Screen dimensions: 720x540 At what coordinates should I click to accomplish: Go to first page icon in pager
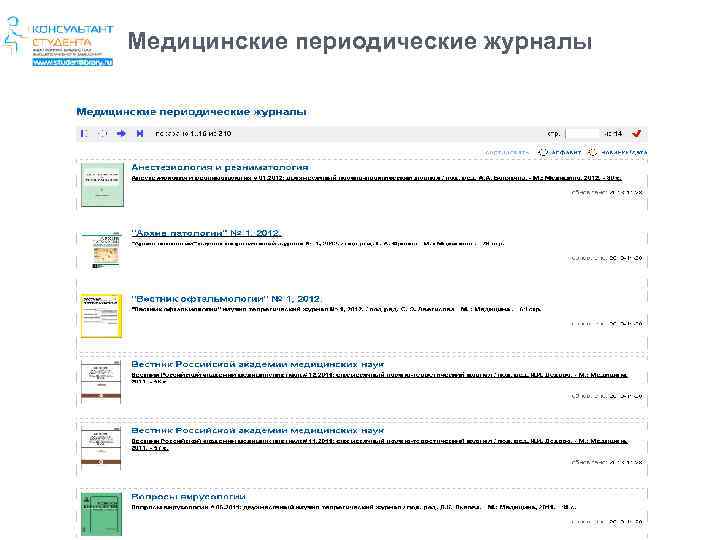click(x=84, y=134)
